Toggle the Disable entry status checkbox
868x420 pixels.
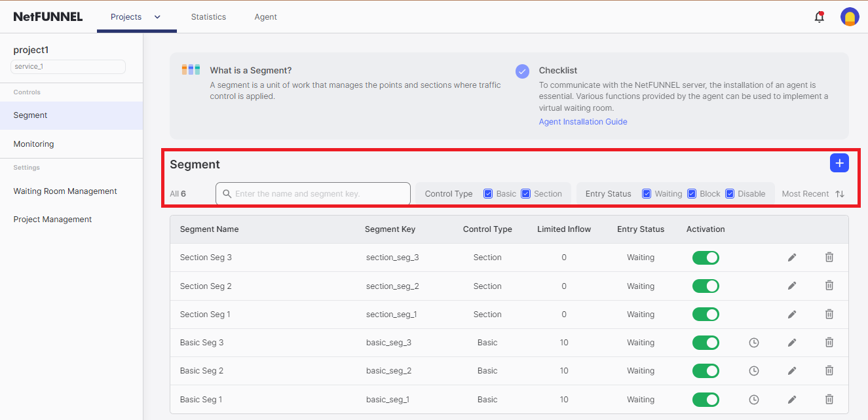(x=730, y=194)
